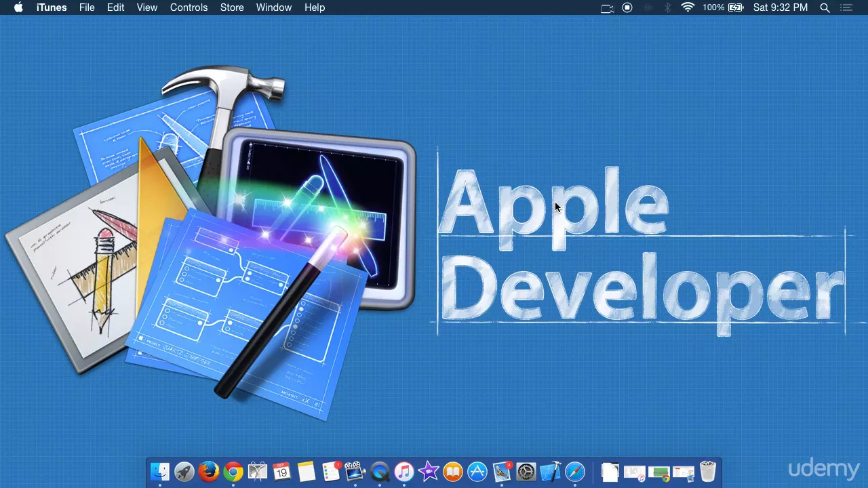The image size is (868, 488).
Task: Click the stop recording status icon
Action: [x=627, y=7]
